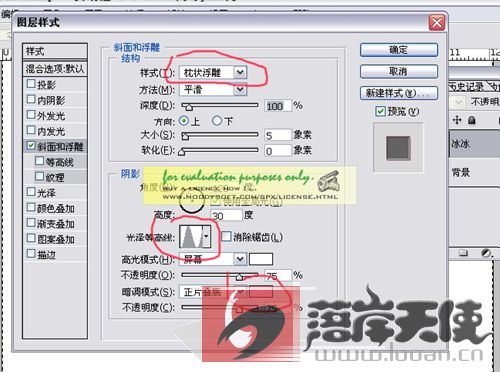Select 混合选项:默认 in the styles list
This screenshot has height=372, width=500.
(55, 69)
